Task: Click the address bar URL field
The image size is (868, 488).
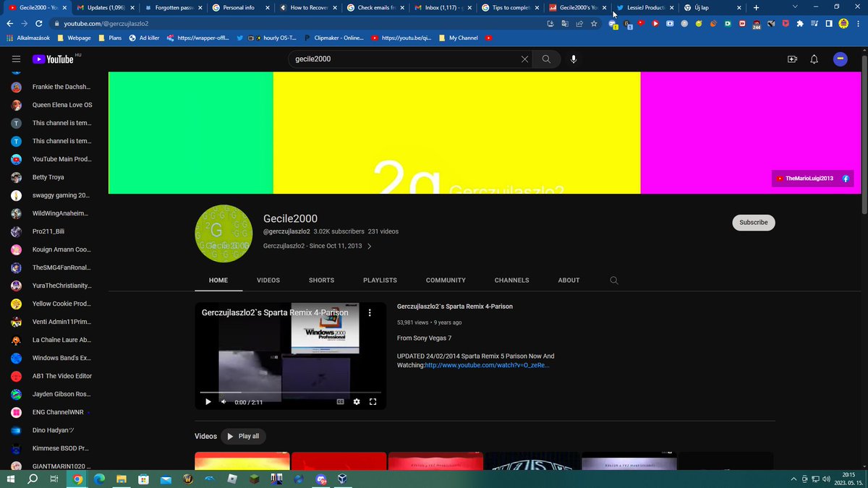Action: coord(289,23)
